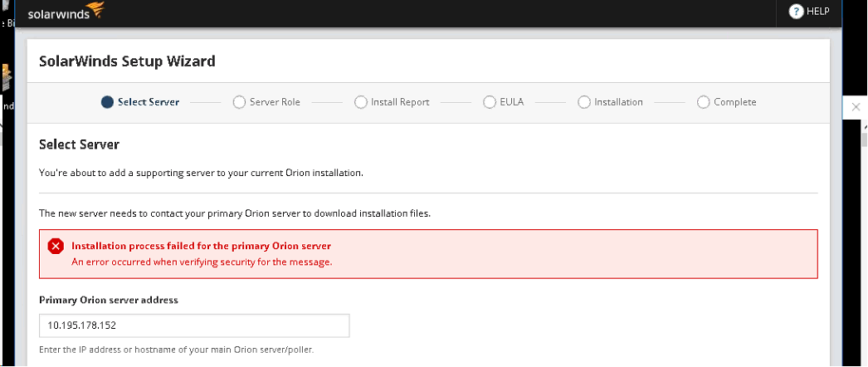The image size is (868, 367).
Task: Click the Complete step circle indicator
Action: click(704, 102)
